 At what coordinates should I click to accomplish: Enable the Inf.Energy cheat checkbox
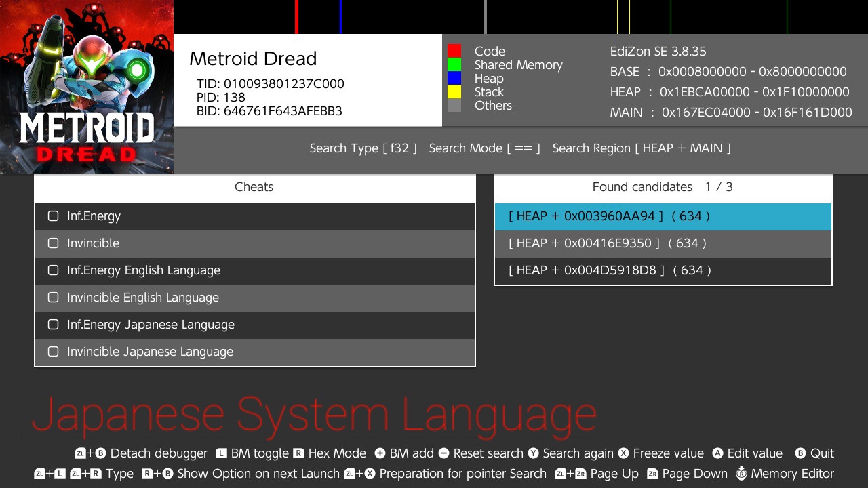coord(54,216)
